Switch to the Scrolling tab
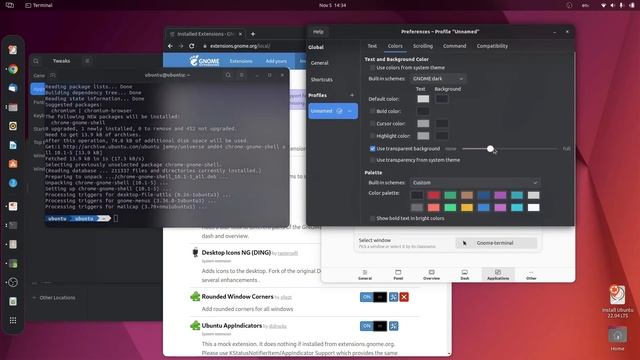 (422, 46)
